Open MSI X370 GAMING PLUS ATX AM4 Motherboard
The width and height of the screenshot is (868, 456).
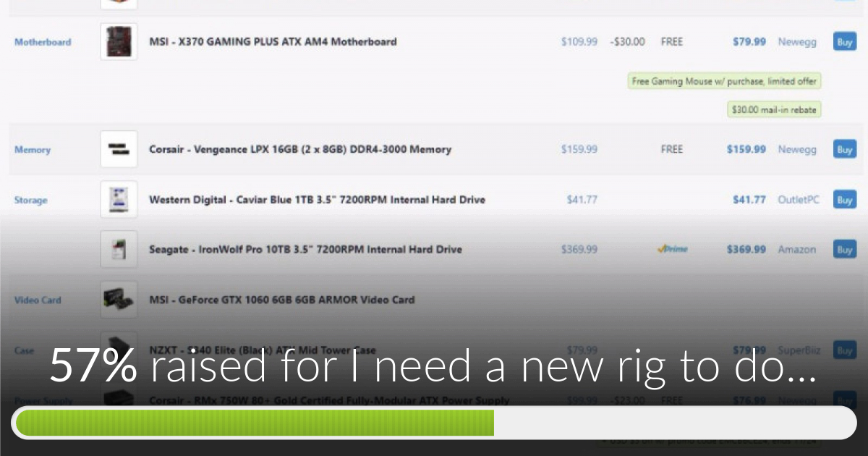point(273,42)
